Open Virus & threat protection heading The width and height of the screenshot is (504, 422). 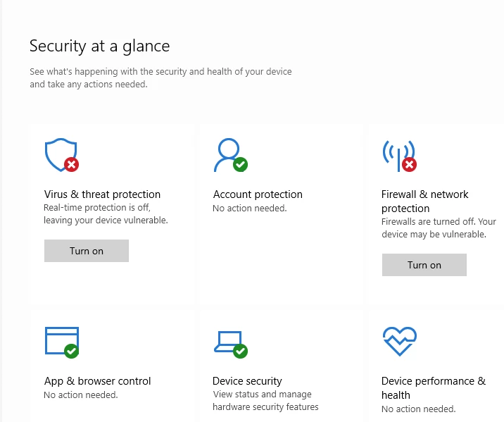pyautogui.click(x=102, y=194)
